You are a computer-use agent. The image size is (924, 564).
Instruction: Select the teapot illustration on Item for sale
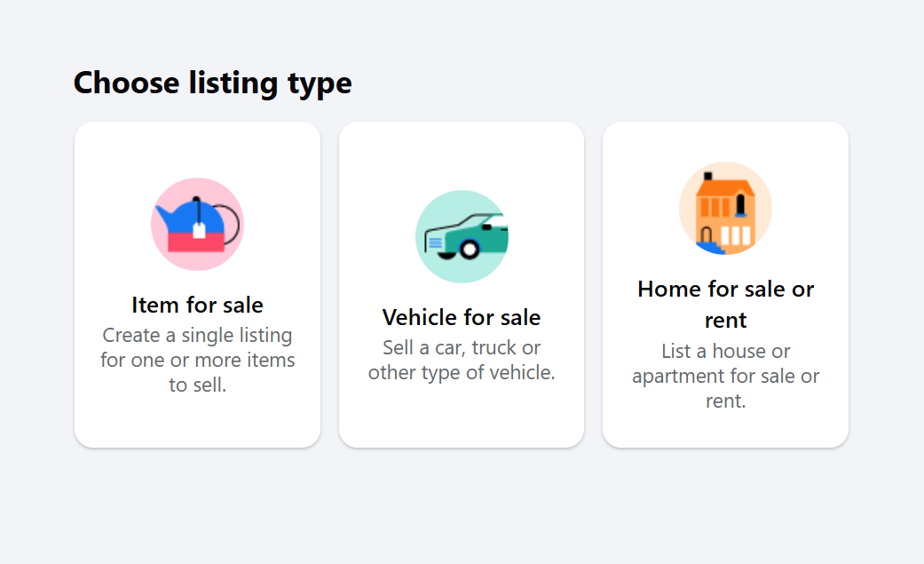click(x=197, y=223)
